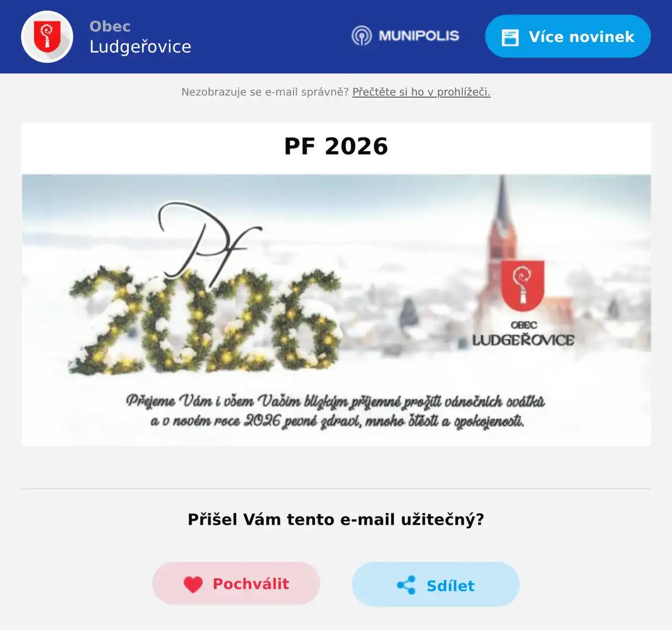Click the Munipolis broadcast signal icon
Screen dimensions: 672x630
pos(361,36)
